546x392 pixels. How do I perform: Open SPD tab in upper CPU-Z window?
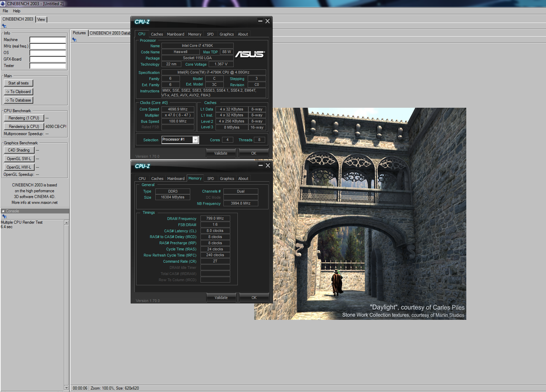[x=210, y=34]
